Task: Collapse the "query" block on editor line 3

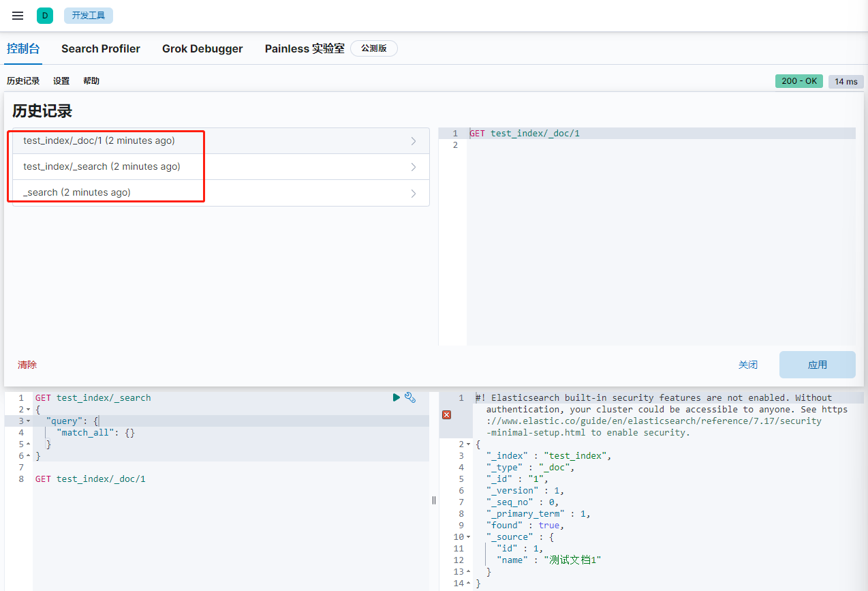Action: (x=28, y=421)
